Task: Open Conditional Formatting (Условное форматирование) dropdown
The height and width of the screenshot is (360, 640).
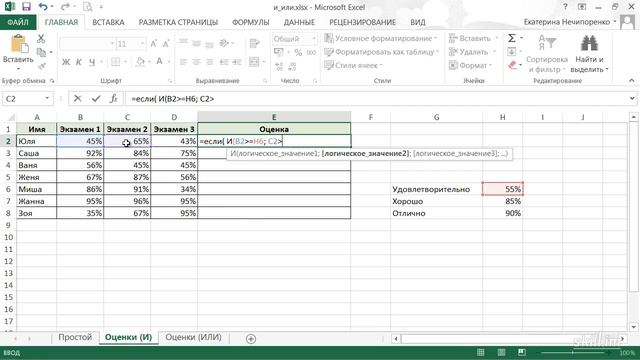Action: (x=380, y=38)
